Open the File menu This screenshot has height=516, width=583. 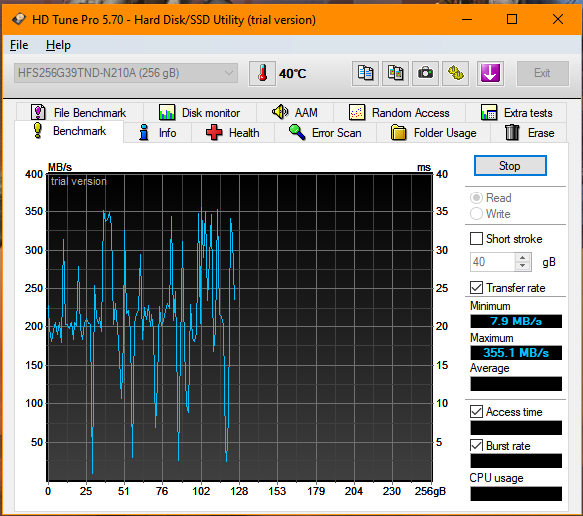click(19, 45)
